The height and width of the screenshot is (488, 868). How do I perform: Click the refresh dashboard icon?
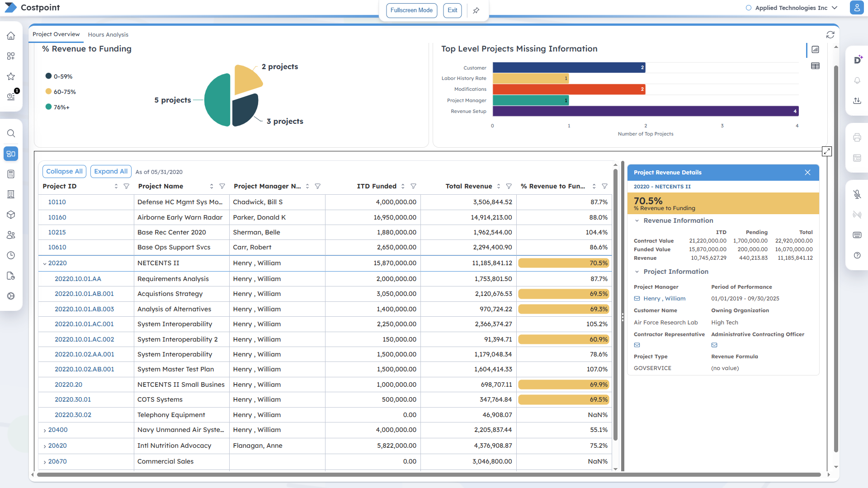click(830, 35)
